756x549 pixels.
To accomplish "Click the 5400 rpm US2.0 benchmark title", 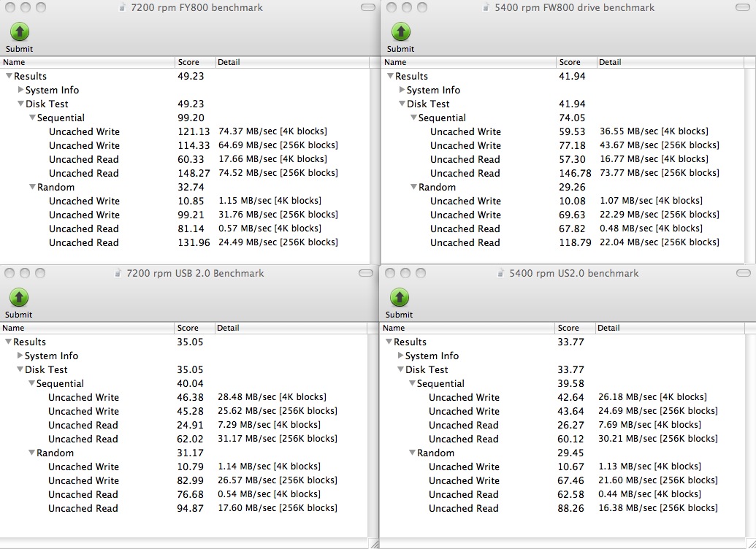I will coord(573,273).
